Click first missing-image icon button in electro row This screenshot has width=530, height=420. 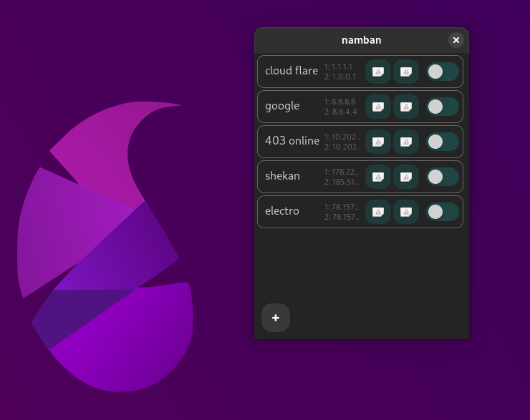click(378, 212)
